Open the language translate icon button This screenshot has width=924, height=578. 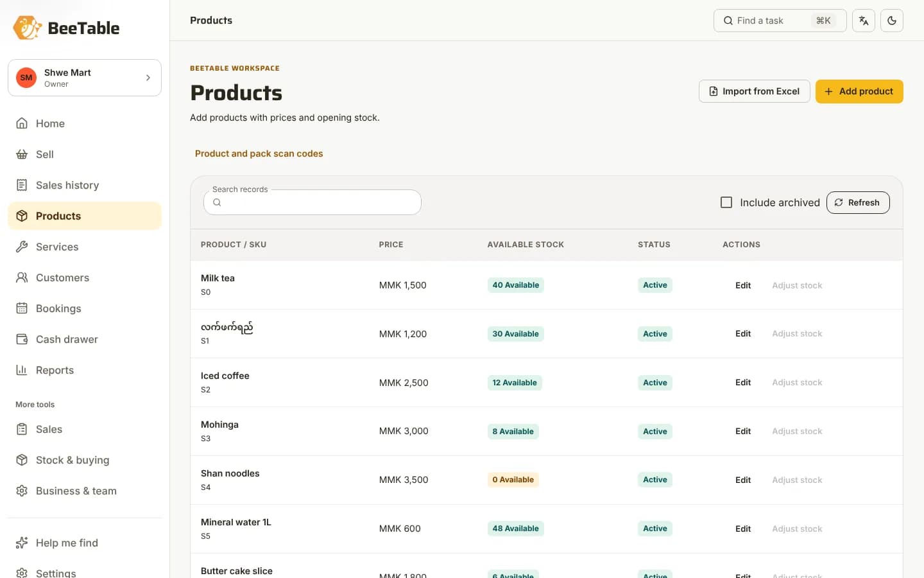click(864, 21)
